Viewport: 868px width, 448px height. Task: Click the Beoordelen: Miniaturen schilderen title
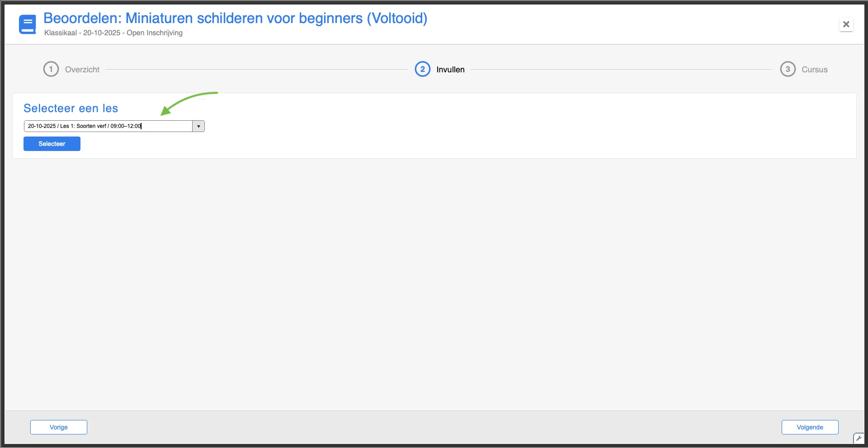(x=235, y=19)
